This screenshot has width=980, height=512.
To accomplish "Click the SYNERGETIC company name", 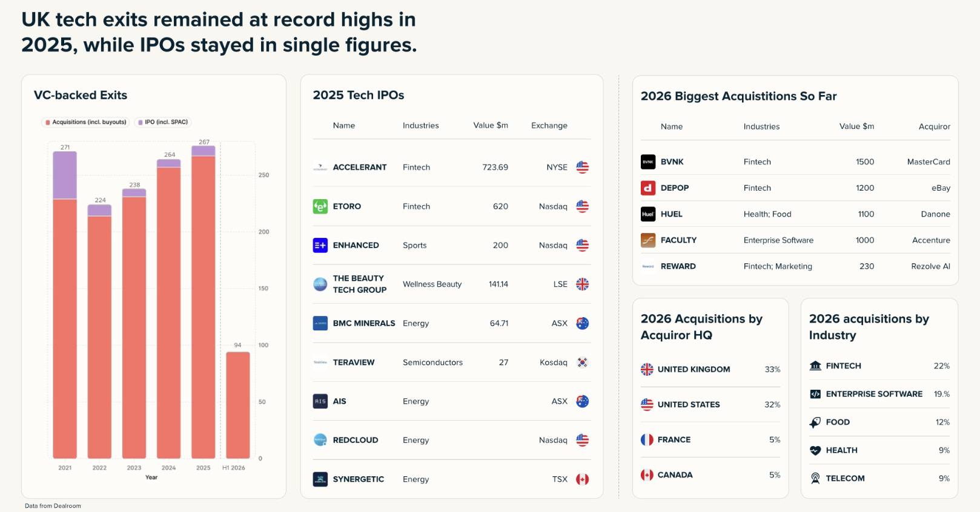I will coord(359,479).
